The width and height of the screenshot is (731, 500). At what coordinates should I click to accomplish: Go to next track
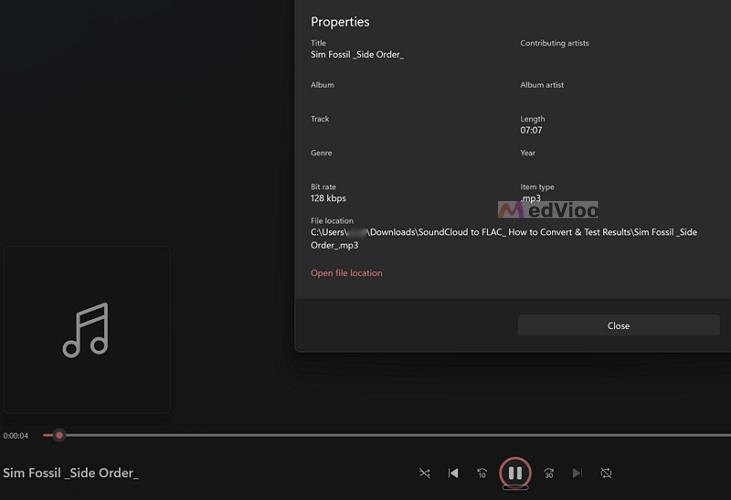(x=577, y=473)
